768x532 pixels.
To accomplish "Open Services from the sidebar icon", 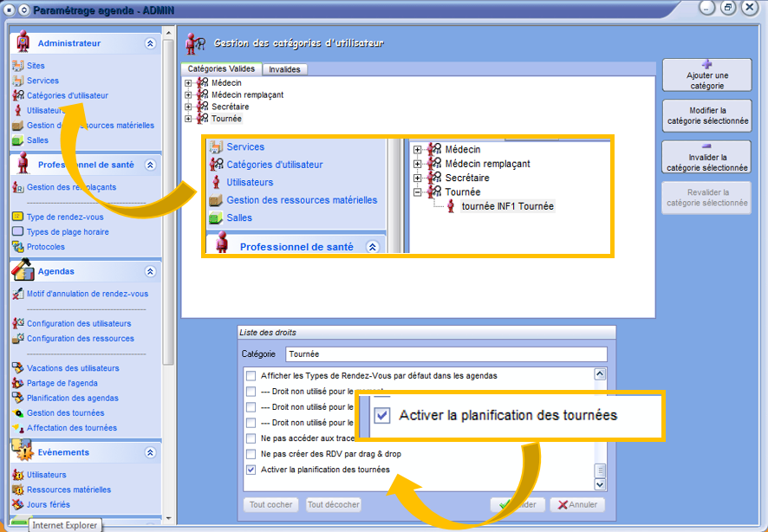I will click(17, 81).
